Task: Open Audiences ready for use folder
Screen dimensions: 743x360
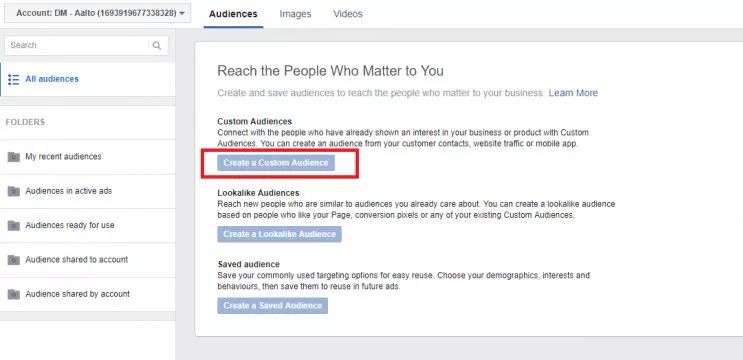Action: click(87, 225)
